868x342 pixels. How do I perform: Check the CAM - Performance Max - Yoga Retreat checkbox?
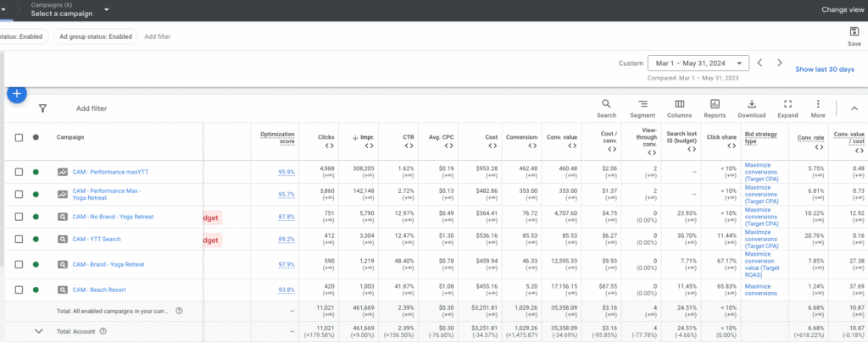tap(19, 194)
